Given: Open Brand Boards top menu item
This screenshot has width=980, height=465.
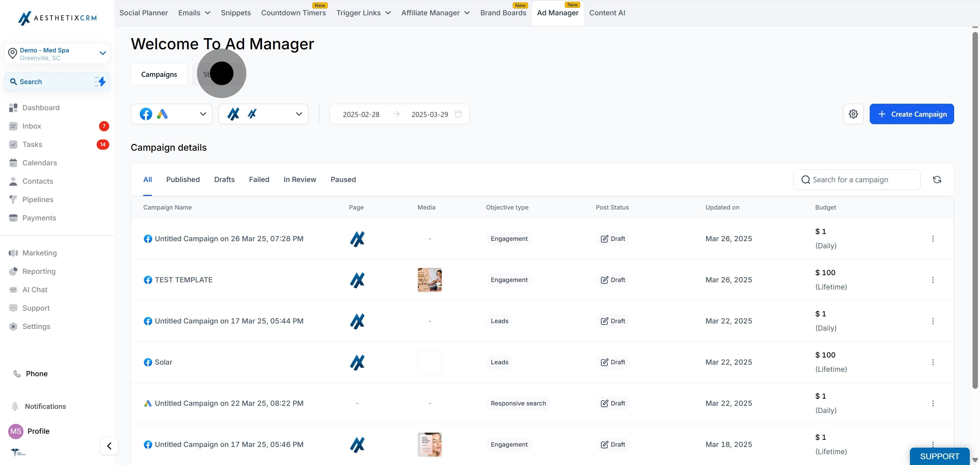Looking at the screenshot, I should 503,13.
